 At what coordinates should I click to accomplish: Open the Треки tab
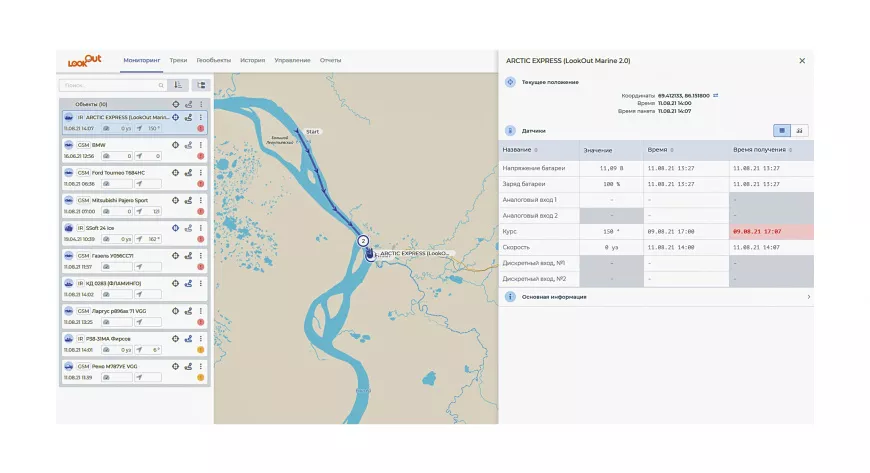[x=178, y=61]
